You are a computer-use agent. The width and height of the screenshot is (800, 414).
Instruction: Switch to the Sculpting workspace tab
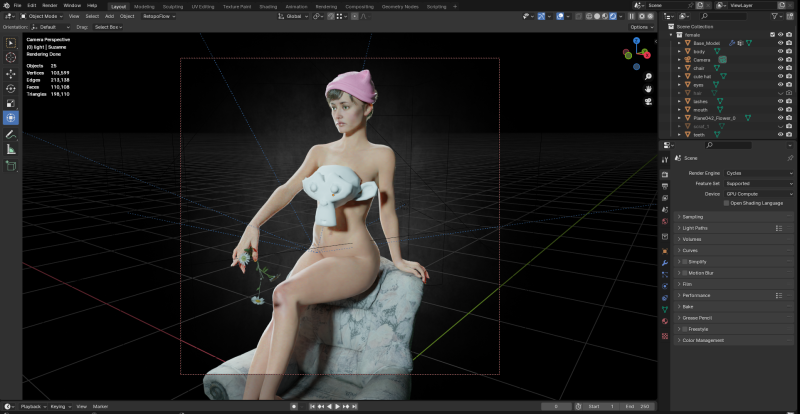coord(173,5)
